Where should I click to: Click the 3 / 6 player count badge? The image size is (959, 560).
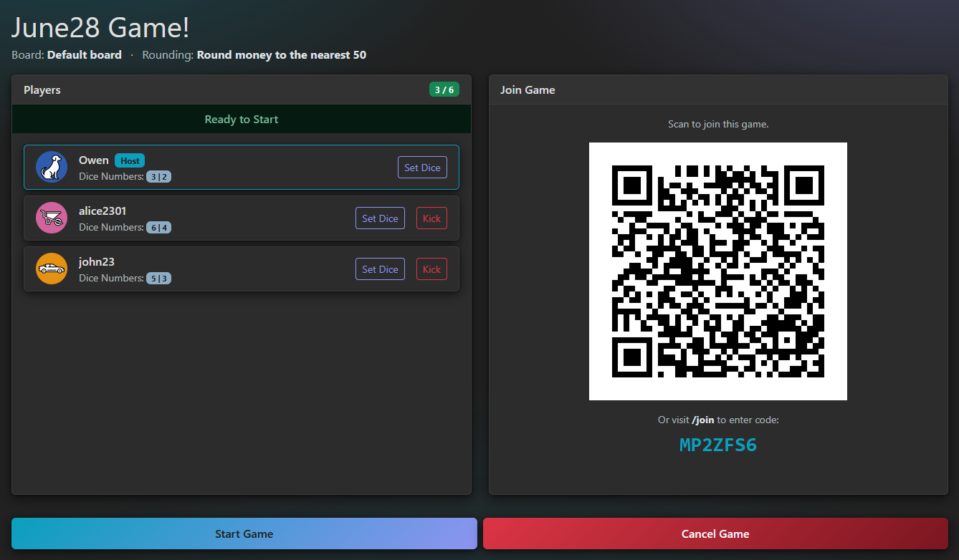tap(444, 90)
